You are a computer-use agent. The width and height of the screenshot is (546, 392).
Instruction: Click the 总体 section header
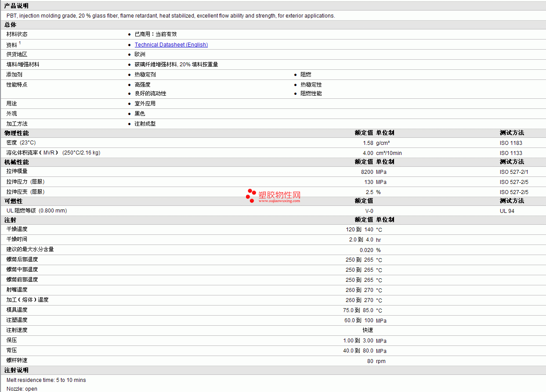click(10, 25)
